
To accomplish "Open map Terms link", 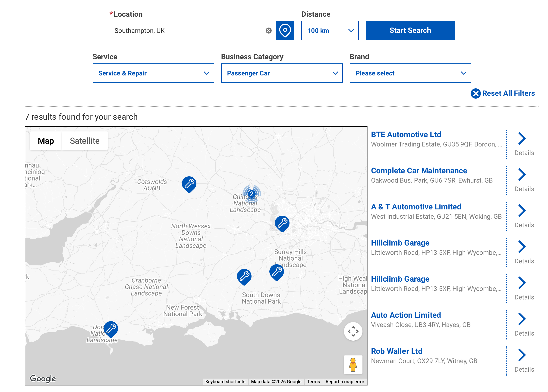I will (x=313, y=382).
